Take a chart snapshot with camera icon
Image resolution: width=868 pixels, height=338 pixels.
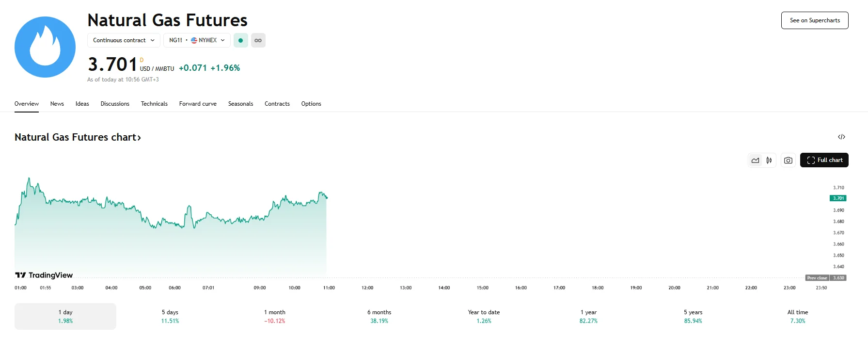pyautogui.click(x=788, y=161)
